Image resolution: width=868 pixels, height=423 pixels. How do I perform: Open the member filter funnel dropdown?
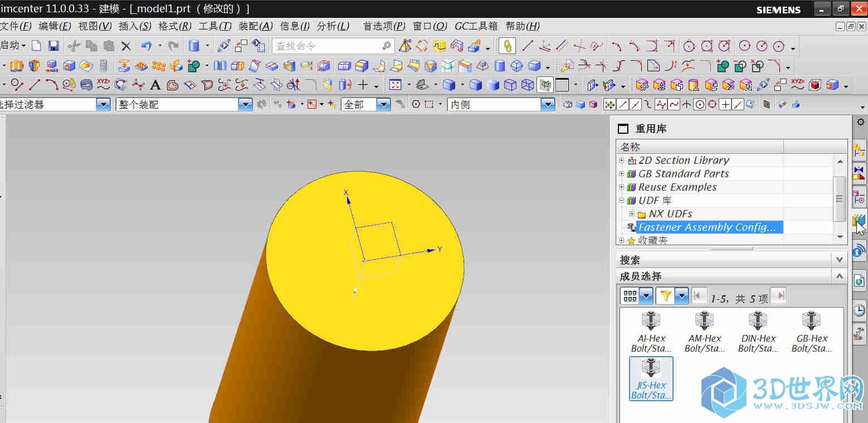point(682,296)
